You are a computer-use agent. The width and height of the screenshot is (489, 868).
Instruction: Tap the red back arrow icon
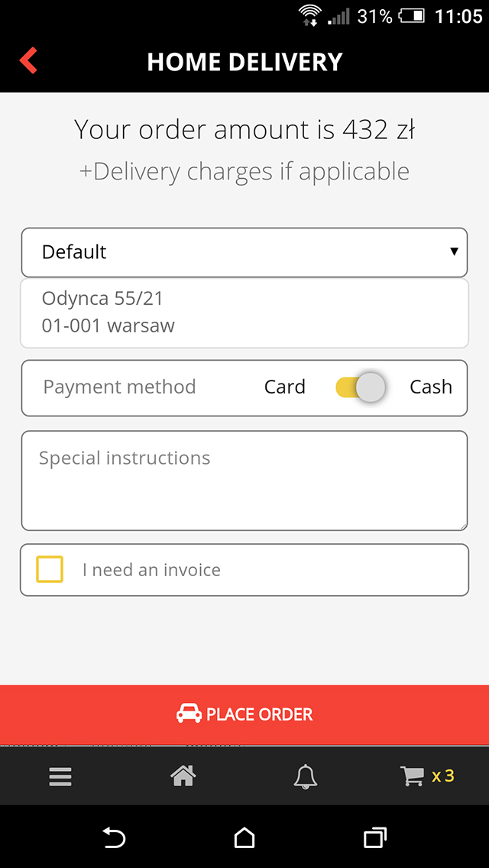[28, 60]
